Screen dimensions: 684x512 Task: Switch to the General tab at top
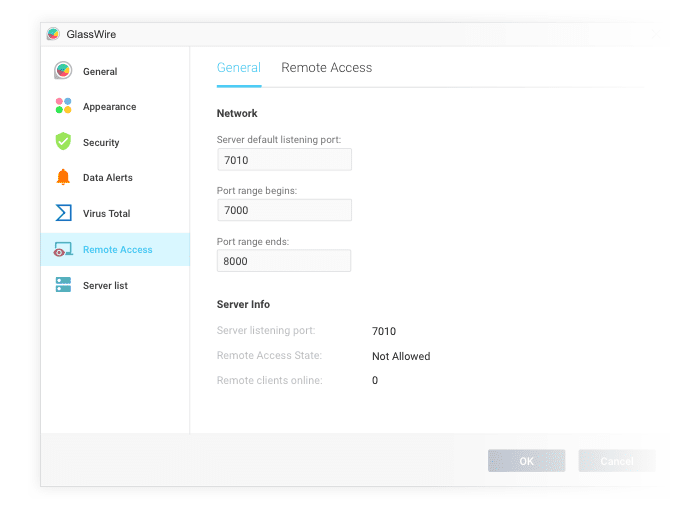(x=239, y=68)
